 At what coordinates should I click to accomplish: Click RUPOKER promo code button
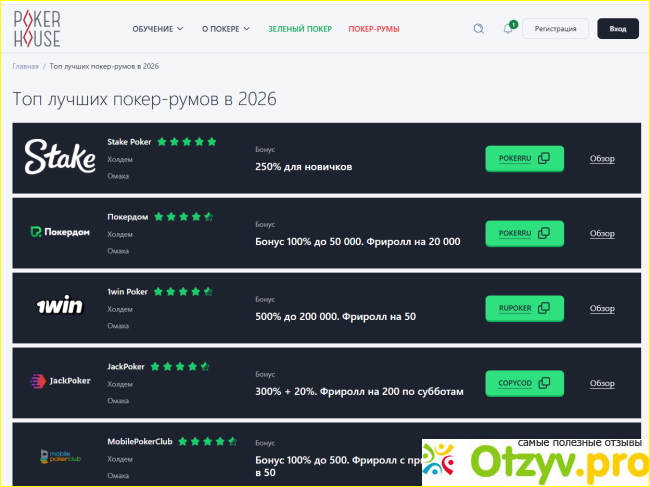524,308
